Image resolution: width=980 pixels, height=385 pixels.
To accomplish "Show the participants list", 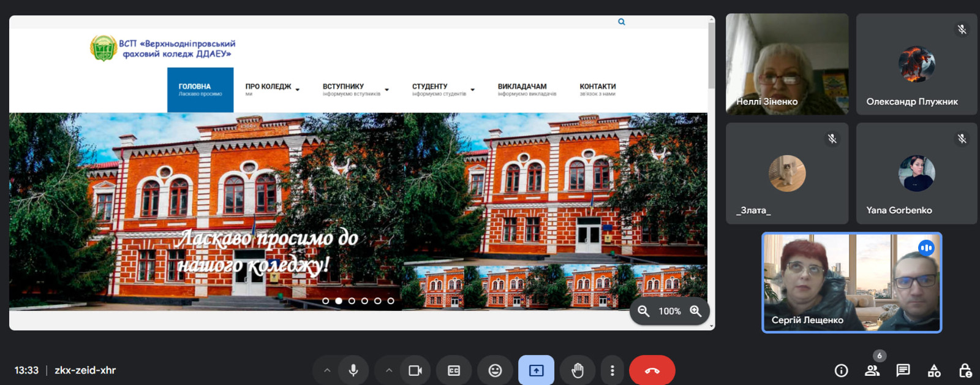I will (x=872, y=370).
